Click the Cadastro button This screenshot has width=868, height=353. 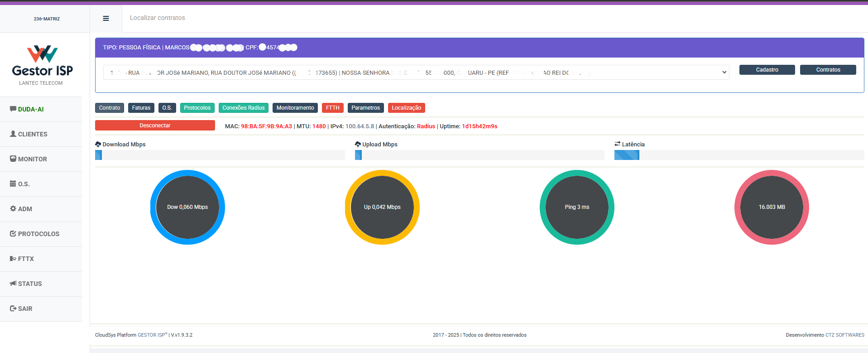(x=767, y=70)
